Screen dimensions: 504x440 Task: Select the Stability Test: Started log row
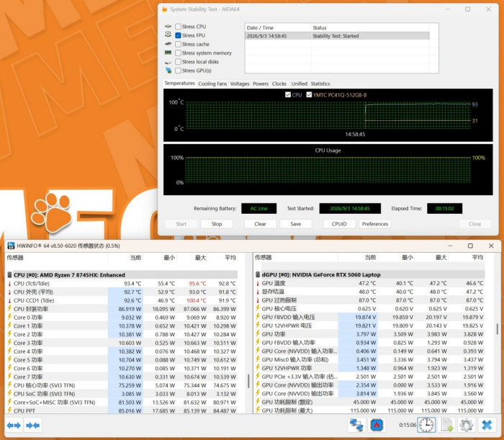click(337, 36)
